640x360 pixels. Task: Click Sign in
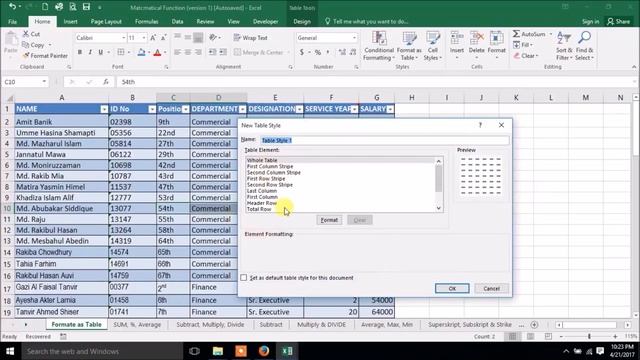click(590, 22)
